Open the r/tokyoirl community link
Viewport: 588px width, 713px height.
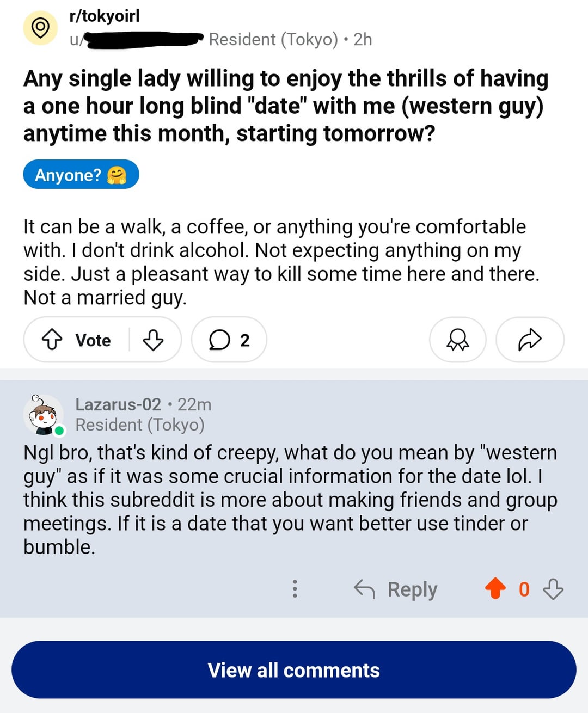105,16
